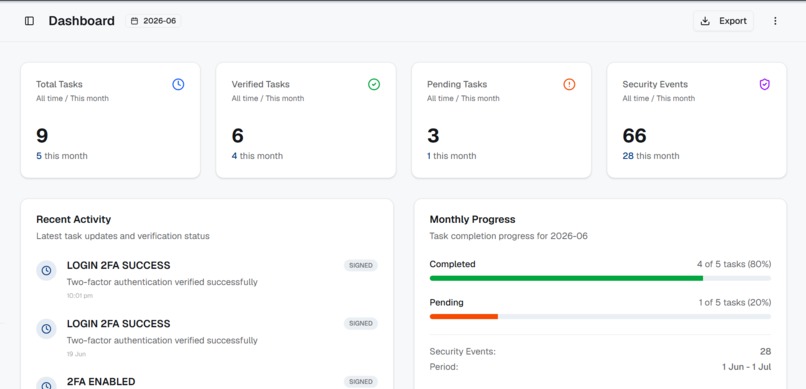Toggle the sidebar panel icon

[29, 21]
